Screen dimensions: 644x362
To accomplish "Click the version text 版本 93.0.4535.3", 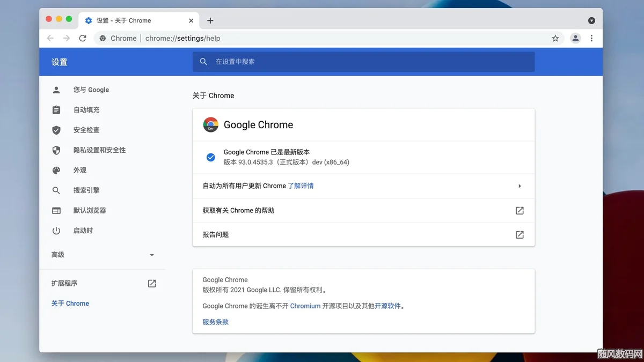I will point(287,162).
